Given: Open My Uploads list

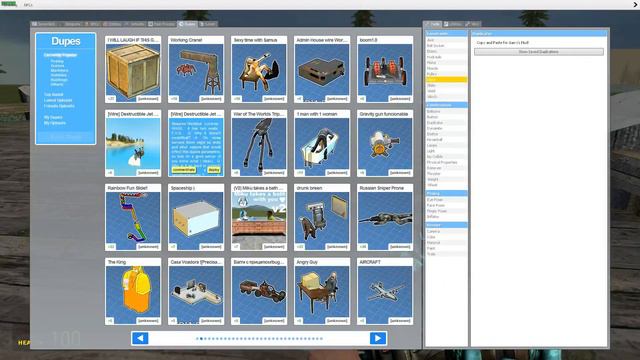Looking at the screenshot, I should click(55, 123).
